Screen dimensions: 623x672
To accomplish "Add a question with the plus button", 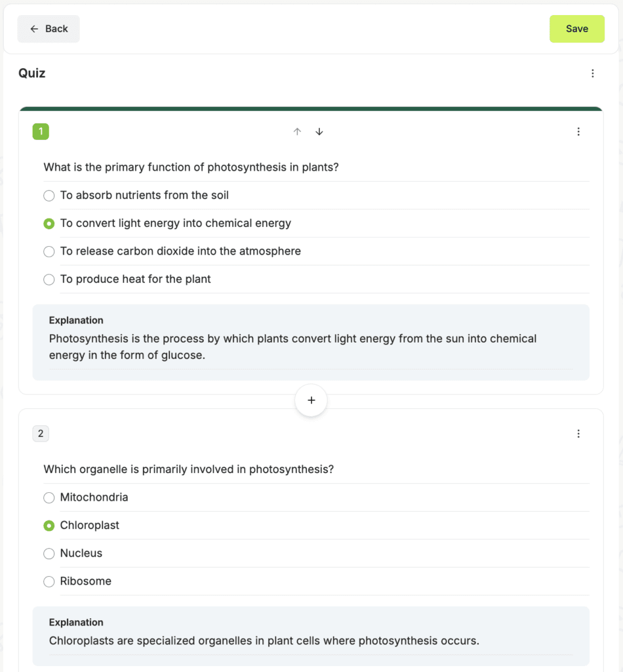I will [311, 400].
